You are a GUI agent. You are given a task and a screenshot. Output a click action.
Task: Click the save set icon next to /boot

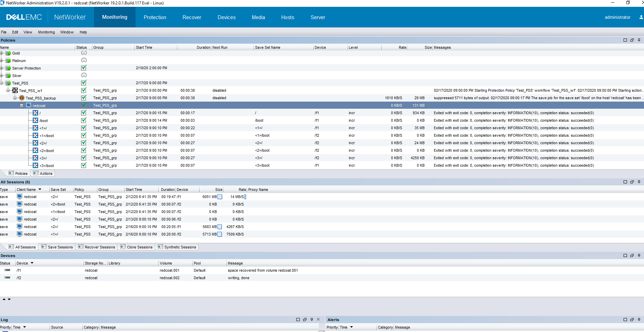pyautogui.click(x=35, y=120)
